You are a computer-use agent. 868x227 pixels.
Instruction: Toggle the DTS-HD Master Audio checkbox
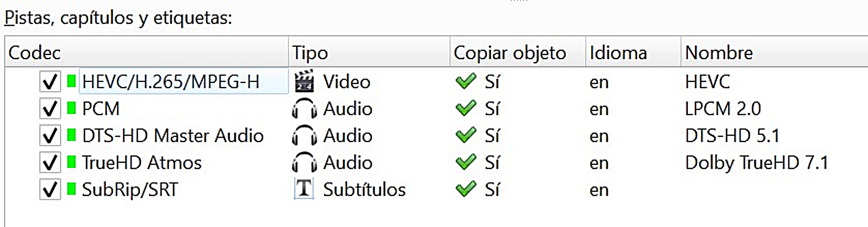click(x=50, y=135)
